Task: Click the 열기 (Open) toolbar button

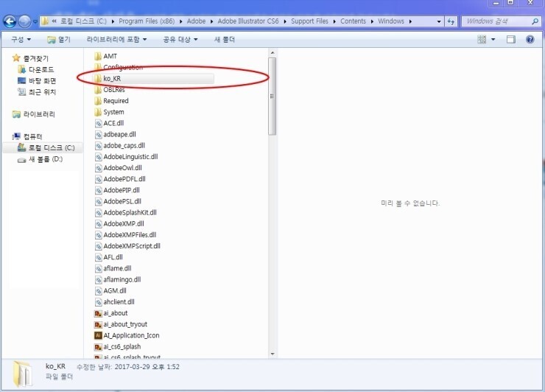Action: click(59, 39)
